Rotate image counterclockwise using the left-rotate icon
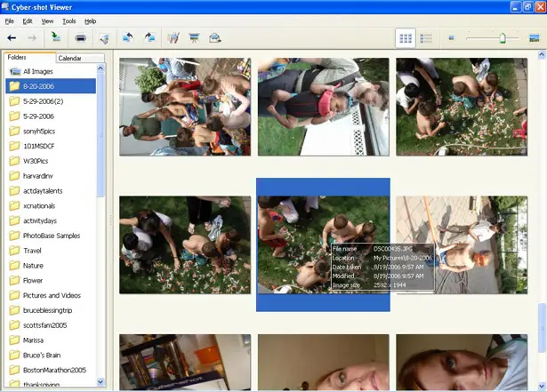 tap(128, 37)
